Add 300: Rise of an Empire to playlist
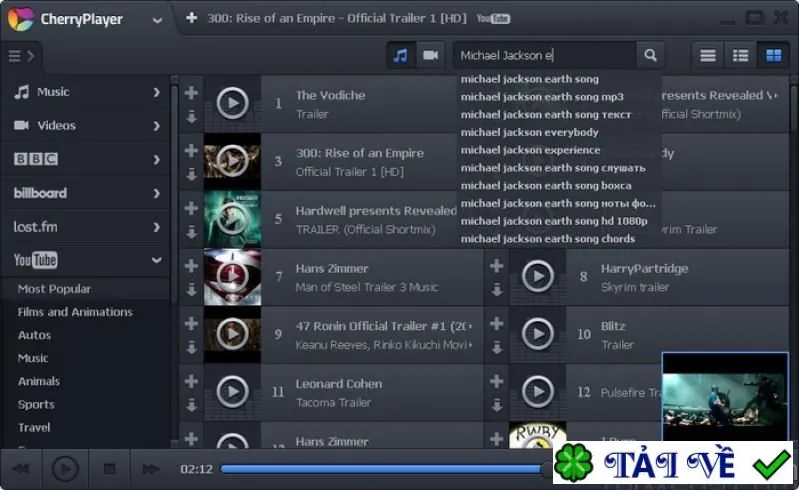This screenshot has height=490, width=799. coord(191,150)
